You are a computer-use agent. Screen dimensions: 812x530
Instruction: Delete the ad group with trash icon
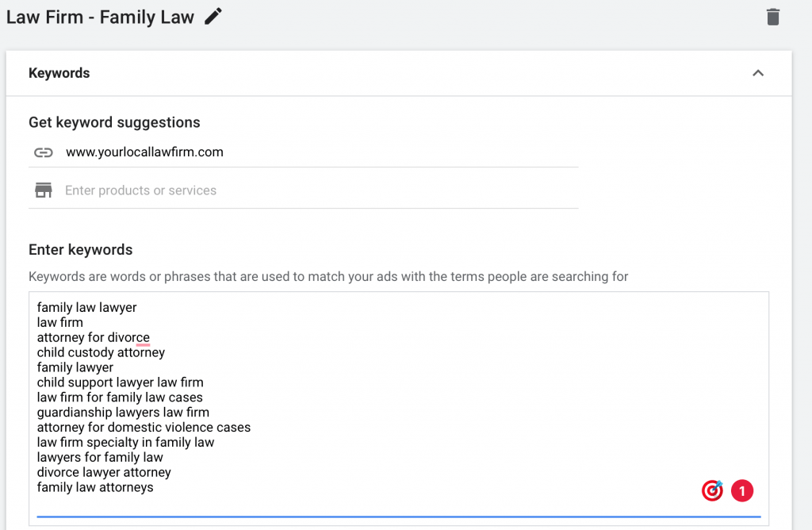pyautogui.click(x=773, y=17)
